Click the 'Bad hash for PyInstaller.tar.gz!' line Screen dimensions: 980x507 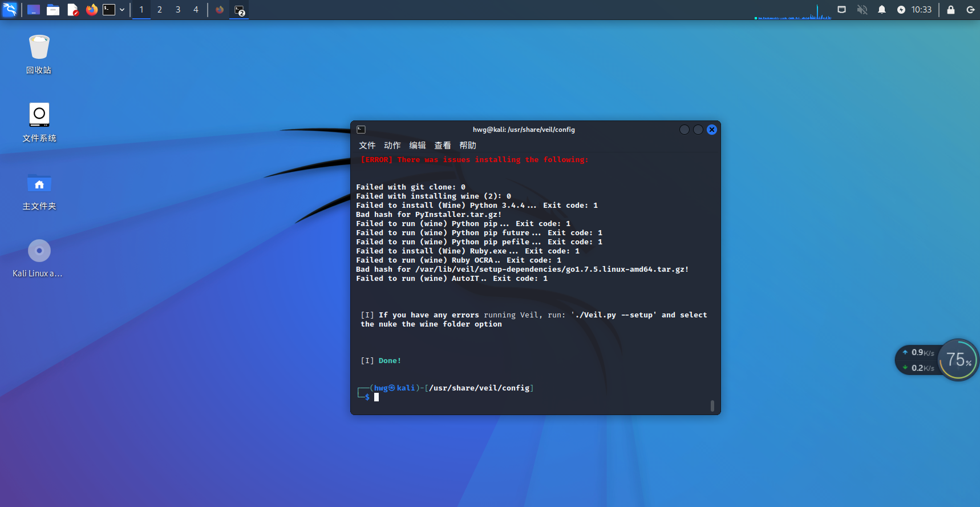point(429,215)
